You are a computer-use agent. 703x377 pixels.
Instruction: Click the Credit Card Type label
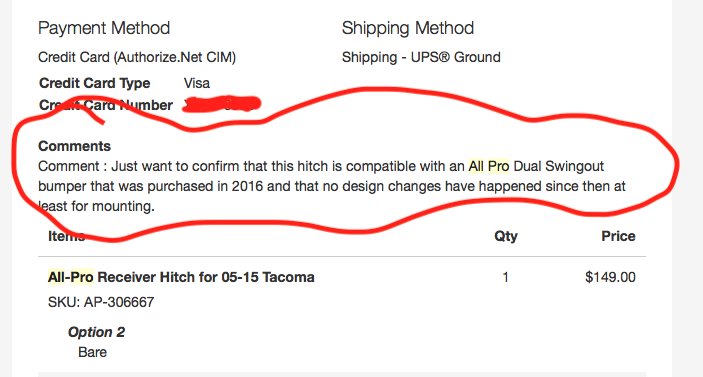coord(95,83)
